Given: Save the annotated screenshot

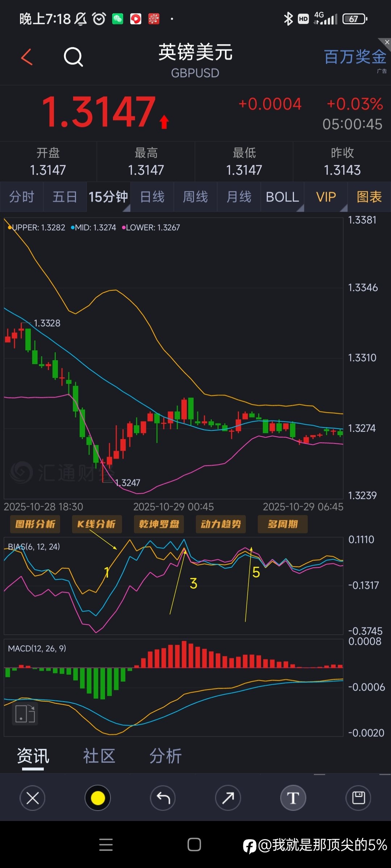Looking at the screenshot, I should [x=358, y=798].
